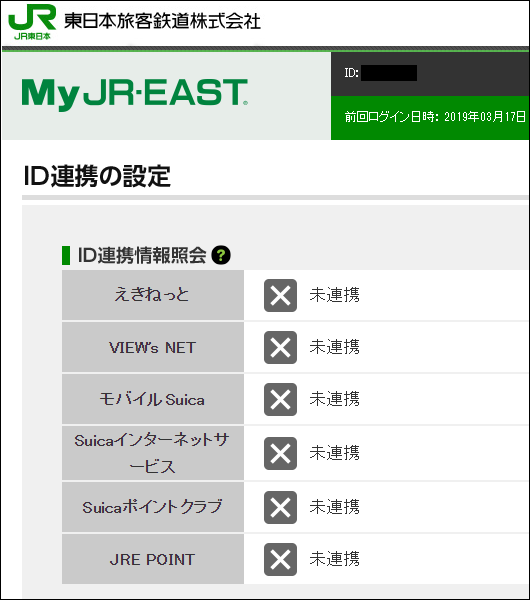This screenshot has width=530, height=600.
Task: Click the JR East logo icon
Action: [x=32, y=22]
